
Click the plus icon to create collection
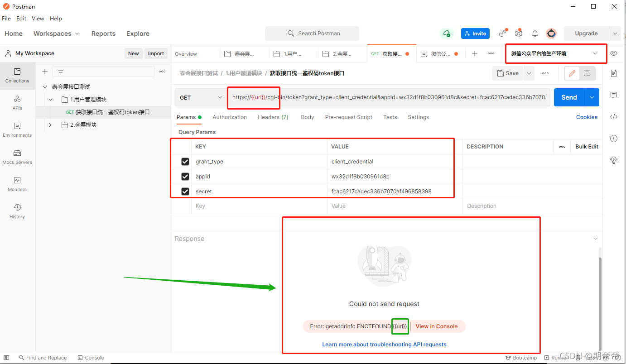pyautogui.click(x=45, y=72)
